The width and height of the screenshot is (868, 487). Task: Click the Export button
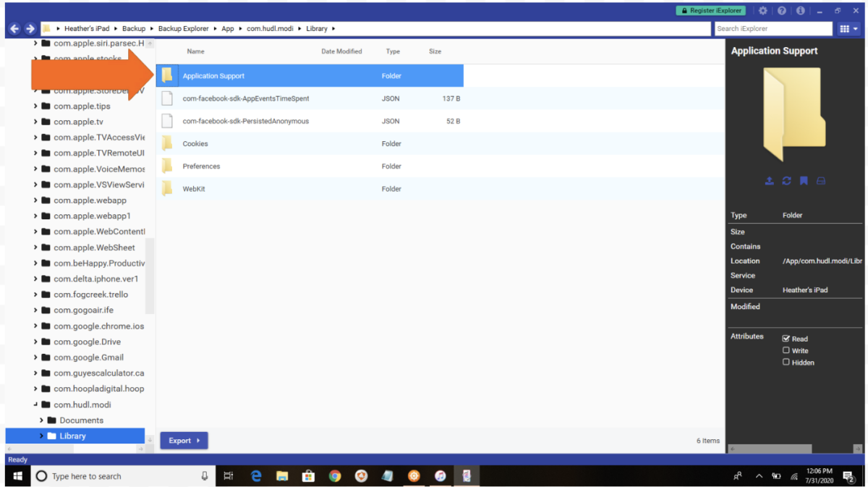click(184, 441)
